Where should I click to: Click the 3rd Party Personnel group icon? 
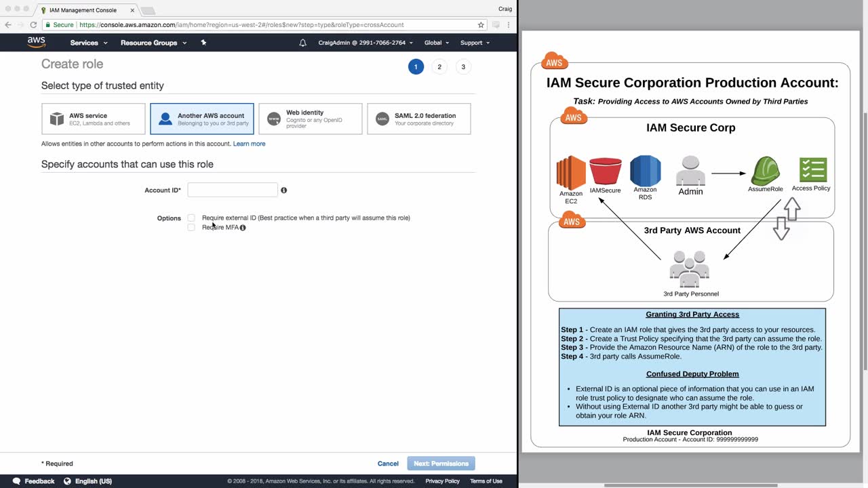(690, 269)
